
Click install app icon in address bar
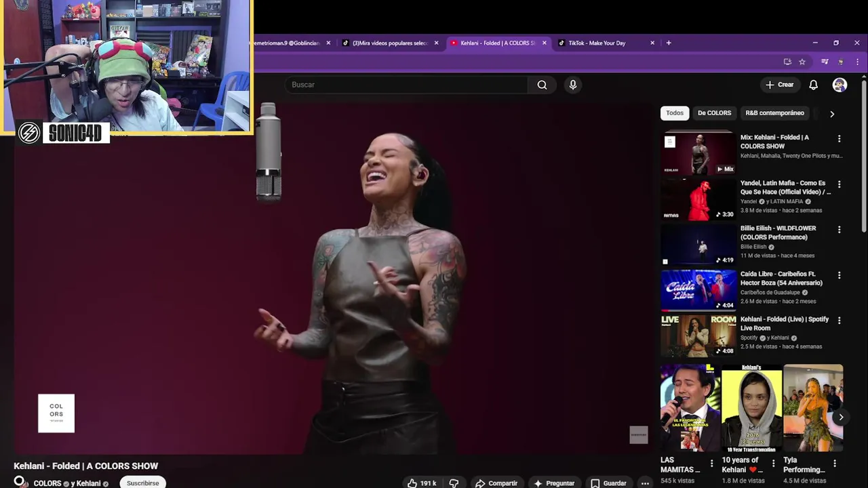point(787,62)
